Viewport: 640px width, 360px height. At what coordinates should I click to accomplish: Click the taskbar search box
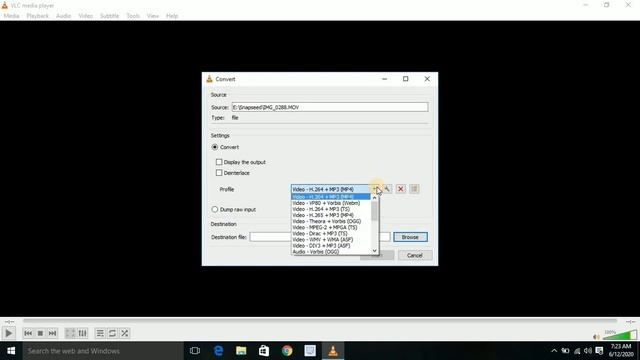[x=103, y=351]
